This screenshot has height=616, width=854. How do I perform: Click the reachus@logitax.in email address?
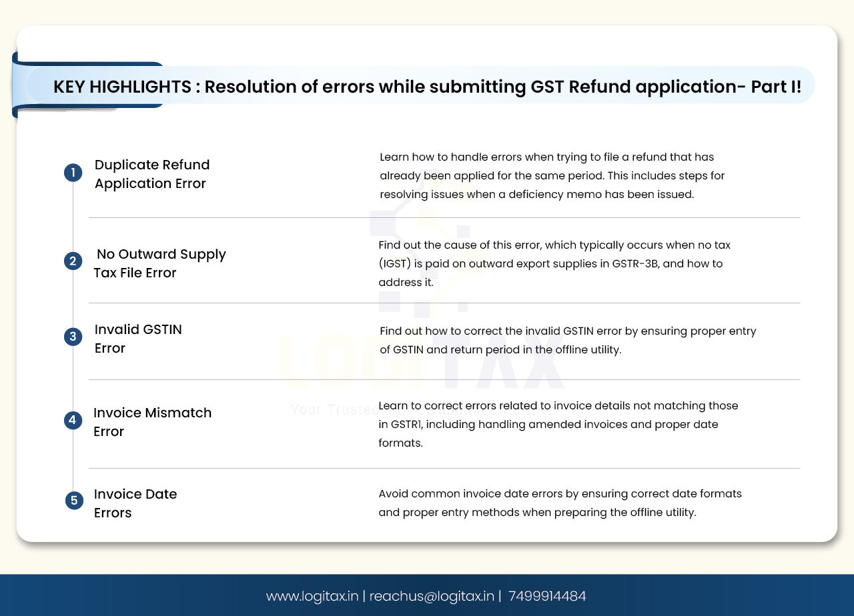click(432, 596)
